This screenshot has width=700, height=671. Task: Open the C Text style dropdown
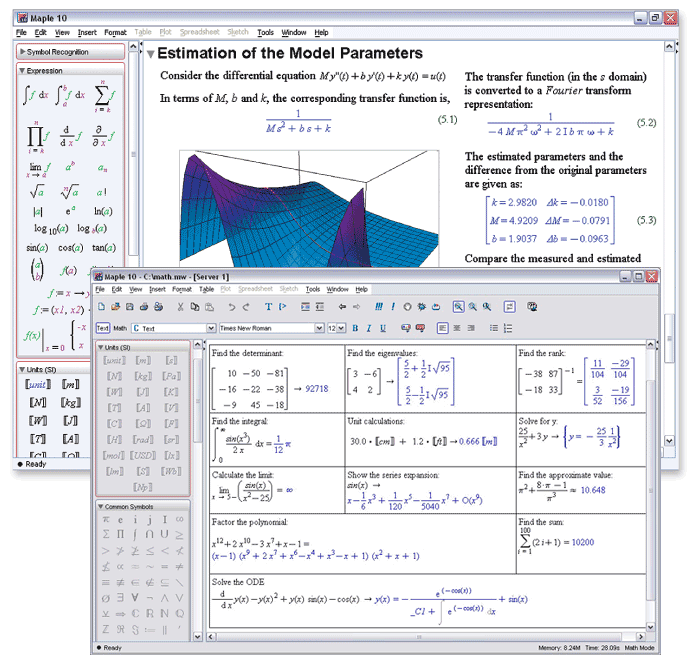(211, 328)
